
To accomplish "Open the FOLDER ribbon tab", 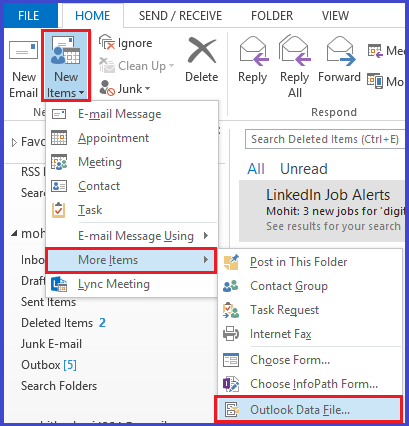I will [x=272, y=16].
